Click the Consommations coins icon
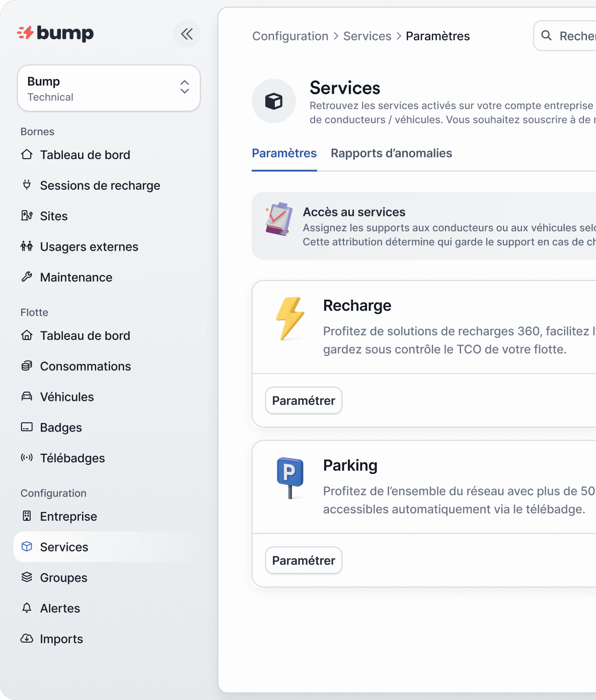596x700 pixels. (27, 366)
